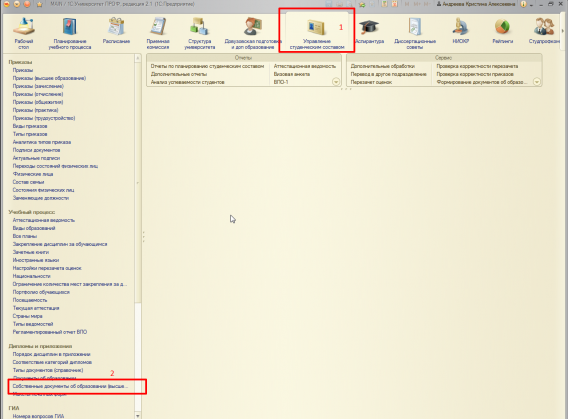Click the favorites star icon in title bar
This screenshot has height=419, width=568.
tap(39, 4)
